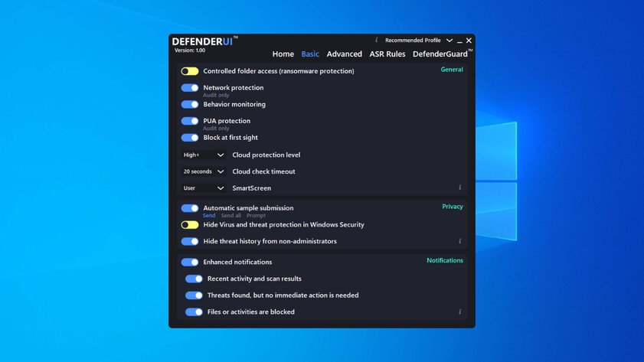The image size is (644, 362).
Task: Click the Cloud check timeout label
Action: pyautogui.click(x=263, y=171)
